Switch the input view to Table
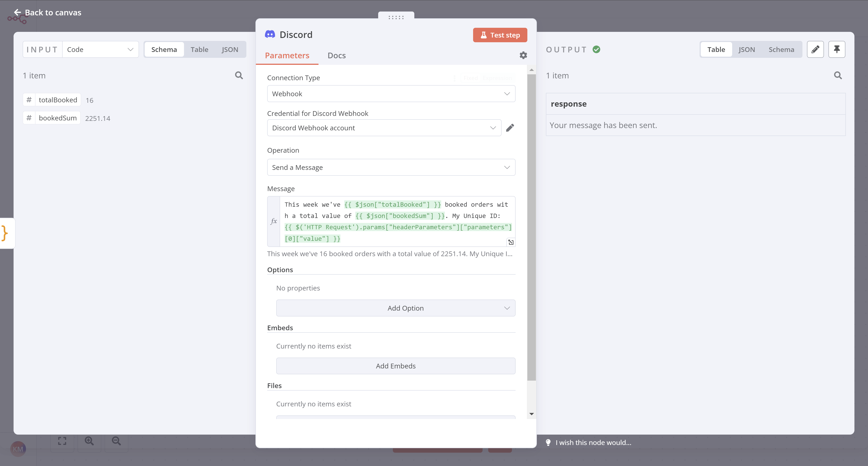 coord(199,49)
